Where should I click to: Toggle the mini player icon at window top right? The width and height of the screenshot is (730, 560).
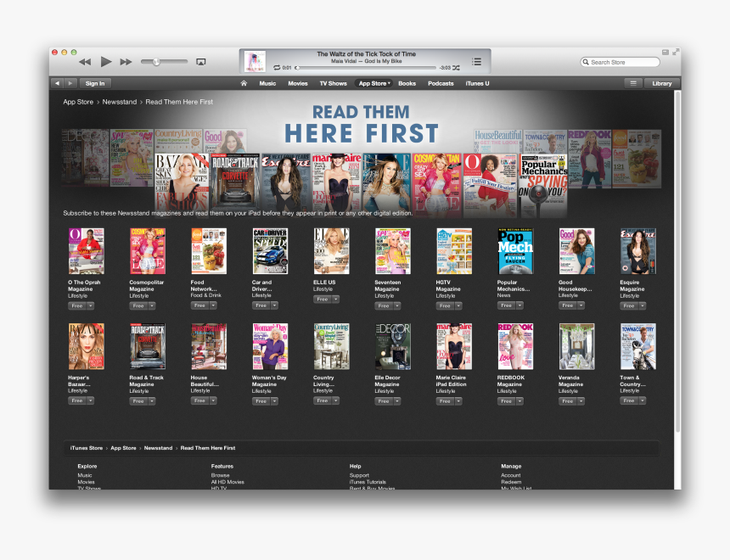pyautogui.click(x=665, y=52)
